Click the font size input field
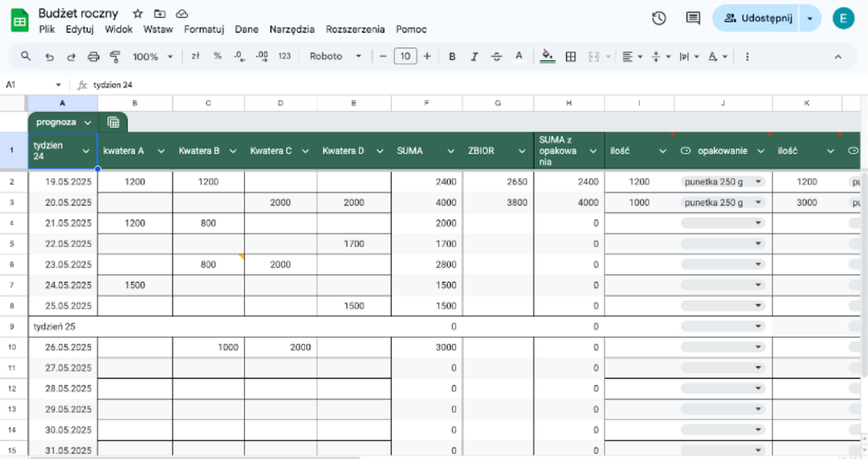The width and height of the screenshot is (868, 459). (405, 56)
